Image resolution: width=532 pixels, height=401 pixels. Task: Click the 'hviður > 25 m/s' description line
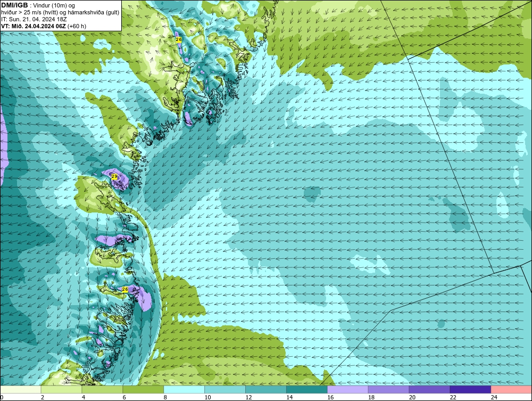[60, 13]
